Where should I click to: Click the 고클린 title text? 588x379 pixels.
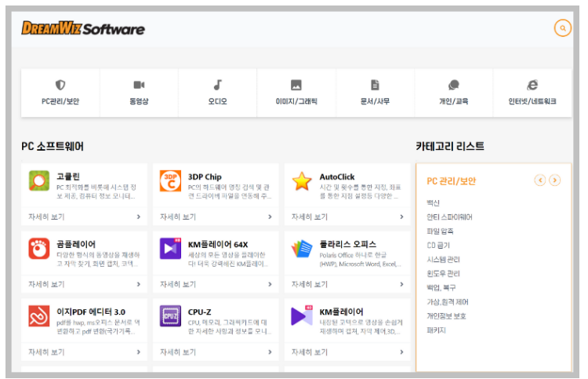68,177
